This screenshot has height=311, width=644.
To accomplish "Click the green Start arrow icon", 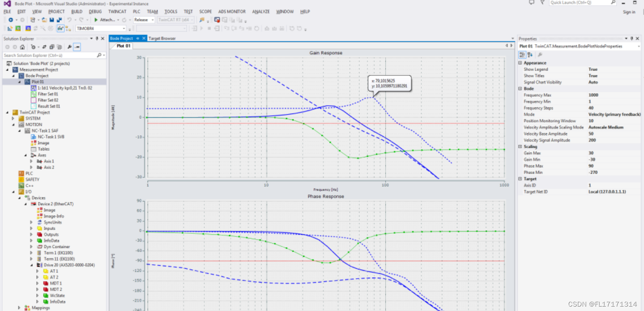I will (96, 20).
